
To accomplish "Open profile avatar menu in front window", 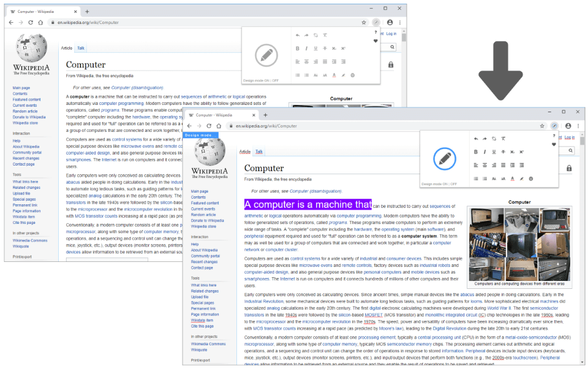I will [568, 126].
